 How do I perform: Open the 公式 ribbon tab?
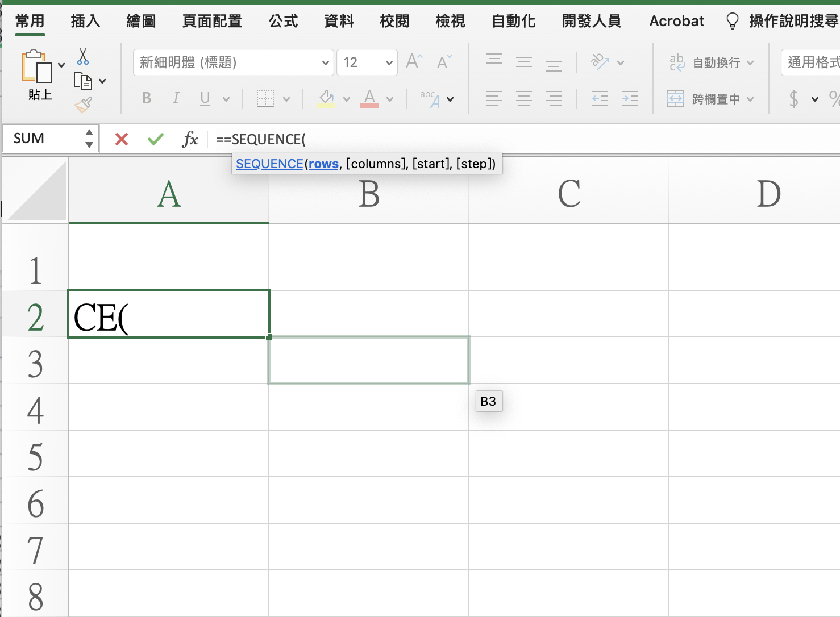coord(283,22)
